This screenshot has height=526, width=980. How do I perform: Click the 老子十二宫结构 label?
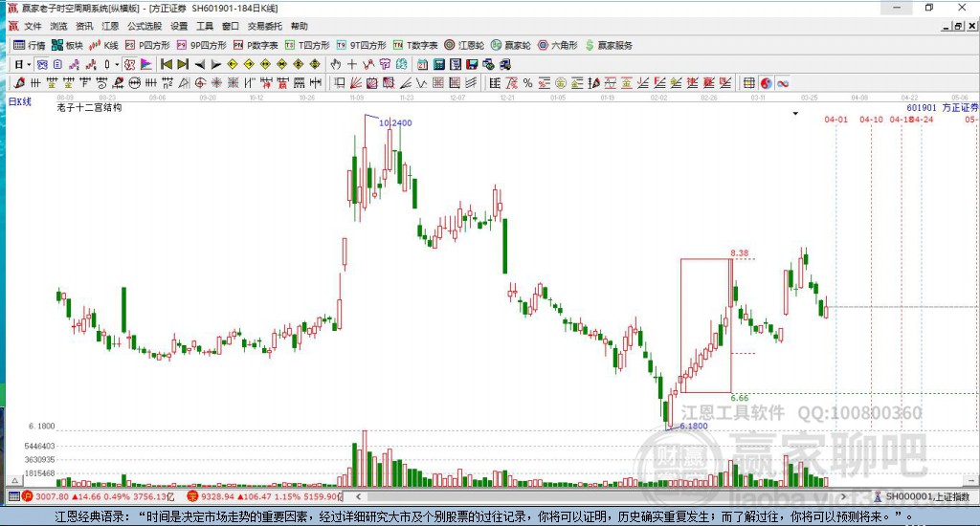89,107
